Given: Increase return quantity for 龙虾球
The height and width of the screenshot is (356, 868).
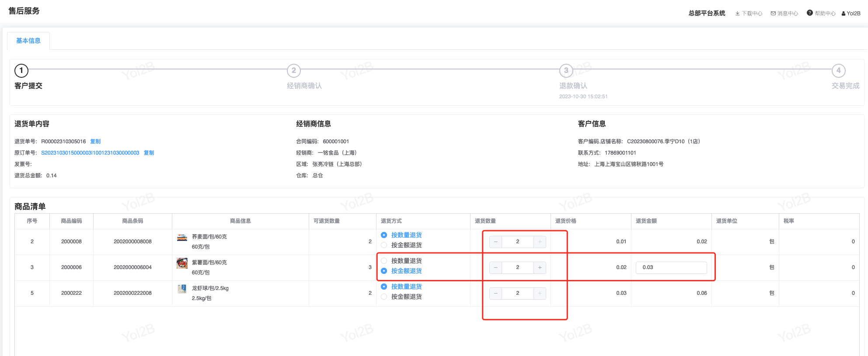Looking at the screenshot, I should pos(540,293).
